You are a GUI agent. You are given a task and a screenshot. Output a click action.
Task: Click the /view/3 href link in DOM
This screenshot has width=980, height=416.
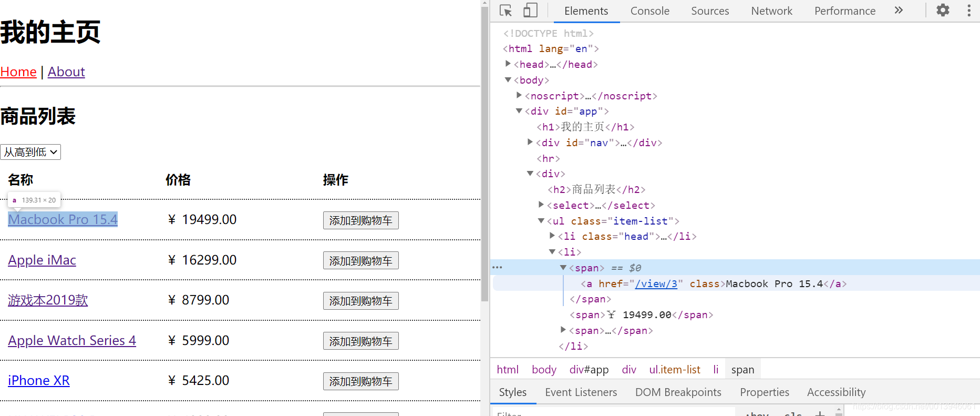click(x=656, y=283)
